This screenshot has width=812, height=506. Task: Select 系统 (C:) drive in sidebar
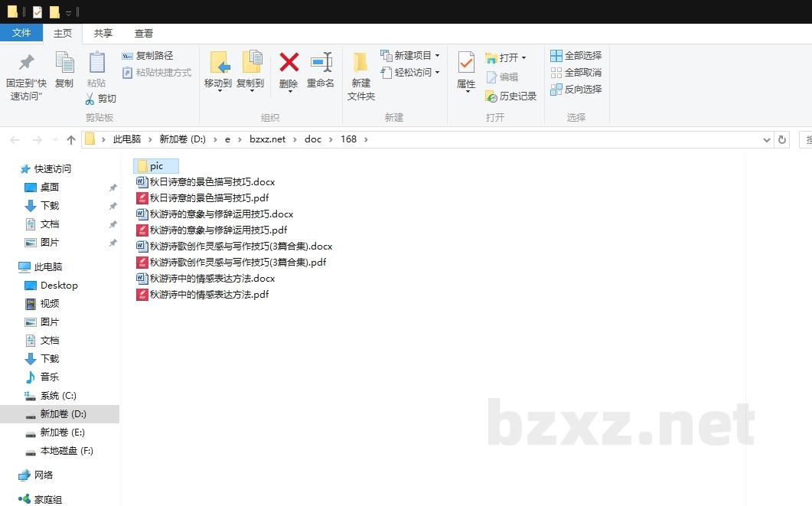(x=58, y=396)
